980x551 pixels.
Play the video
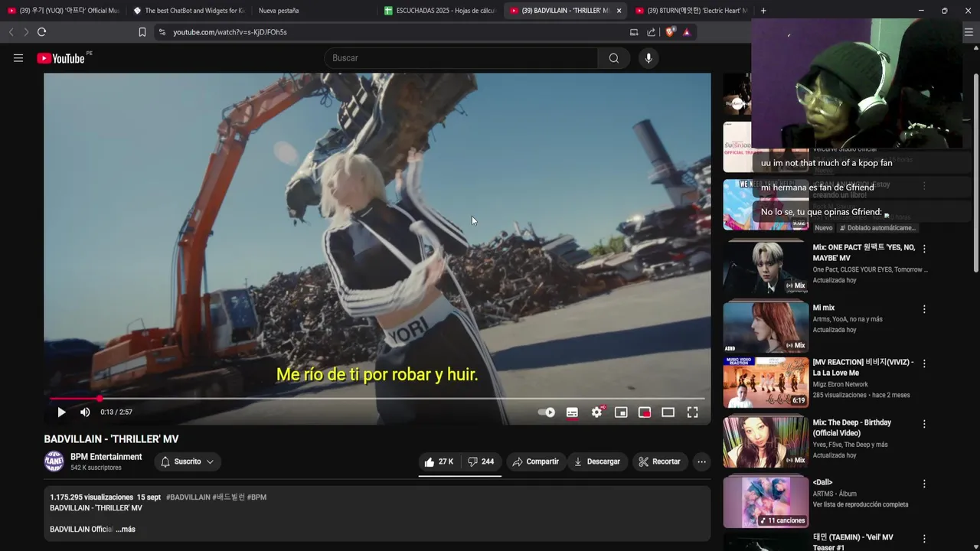click(x=61, y=412)
